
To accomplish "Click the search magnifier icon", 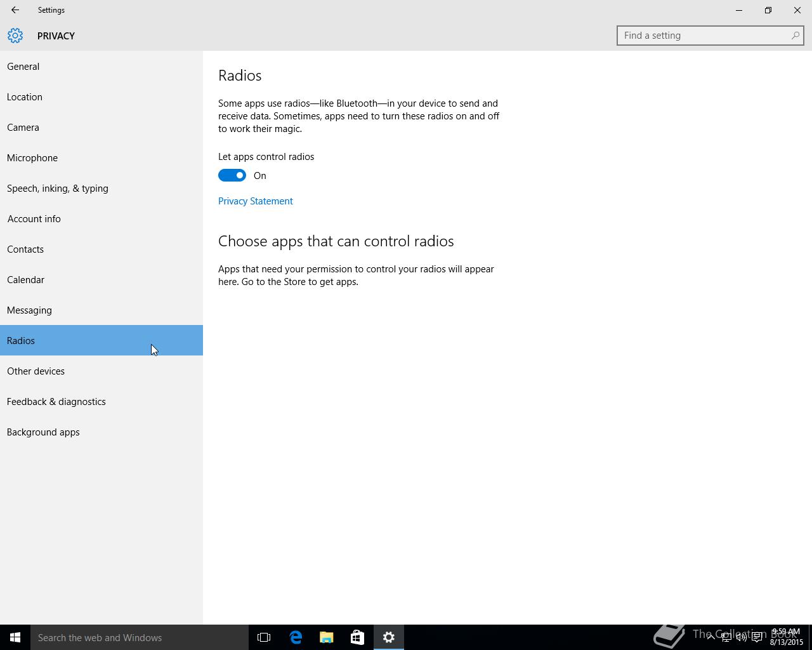I will click(x=795, y=36).
